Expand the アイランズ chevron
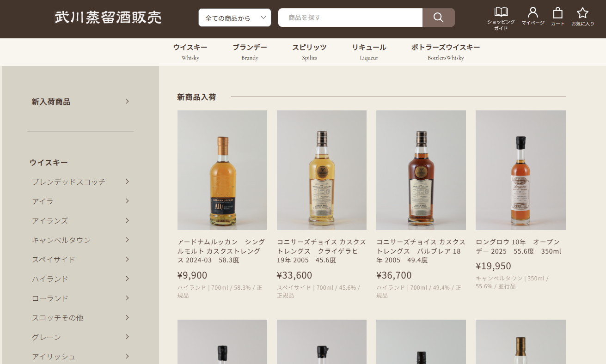This screenshot has height=364, width=606. (x=127, y=220)
